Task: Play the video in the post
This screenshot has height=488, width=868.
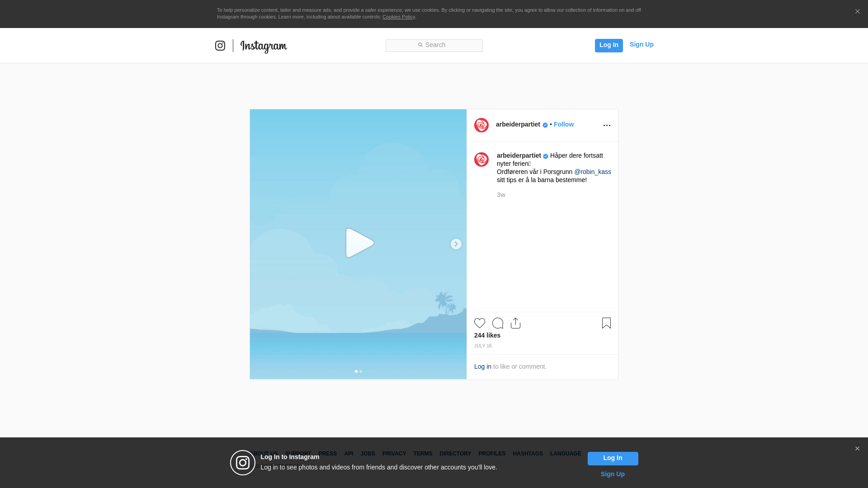Action: (359, 243)
